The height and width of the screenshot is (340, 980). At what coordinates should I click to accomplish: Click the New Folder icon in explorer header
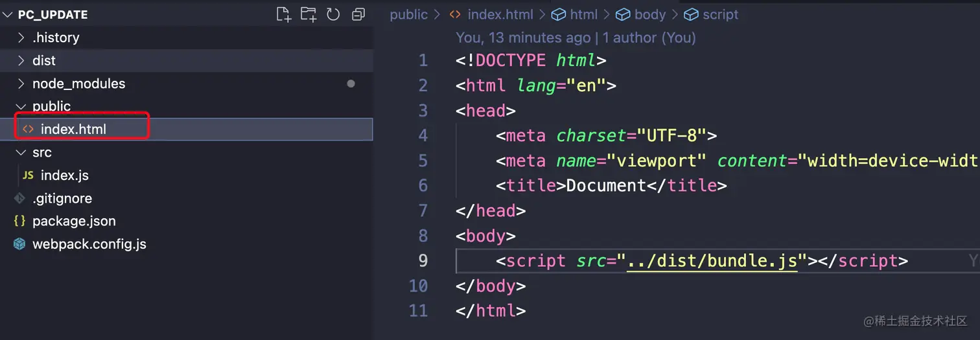click(x=309, y=14)
